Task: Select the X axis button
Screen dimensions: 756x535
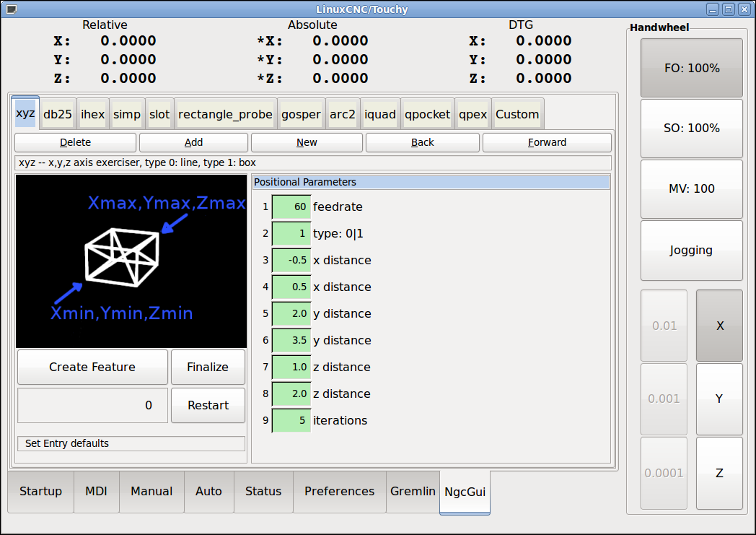Action: click(719, 326)
